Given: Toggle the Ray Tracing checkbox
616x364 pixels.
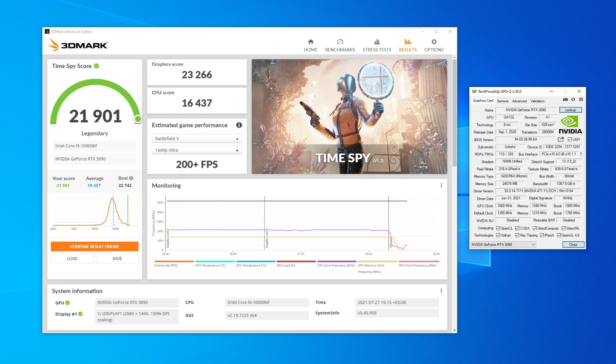Looking at the screenshot, I should (x=517, y=235).
